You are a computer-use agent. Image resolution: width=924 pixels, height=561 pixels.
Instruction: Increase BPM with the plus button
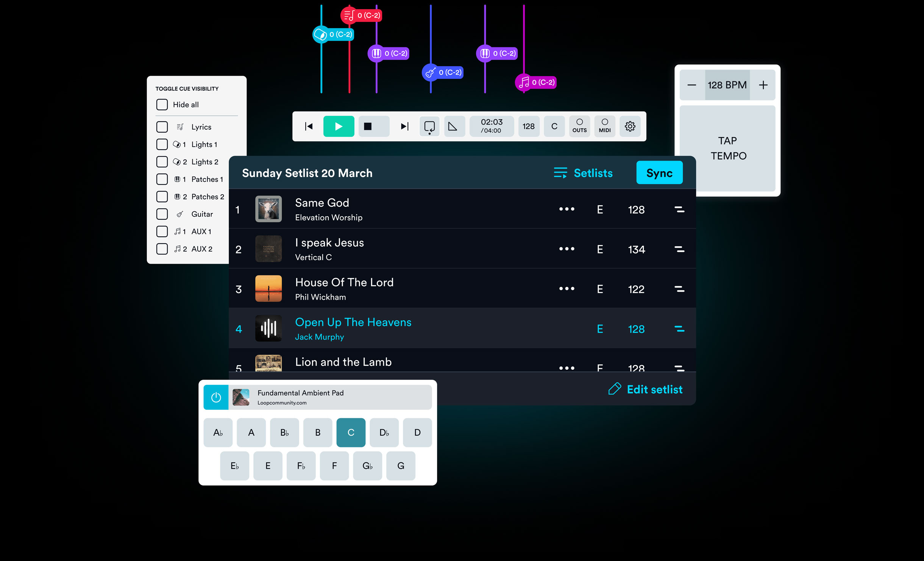763,85
